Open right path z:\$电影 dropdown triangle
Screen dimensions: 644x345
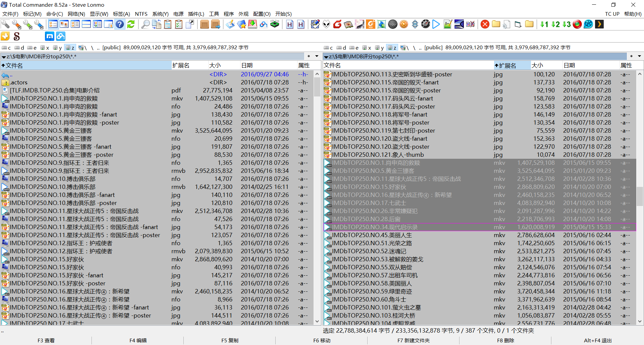[x=326, y=57]
